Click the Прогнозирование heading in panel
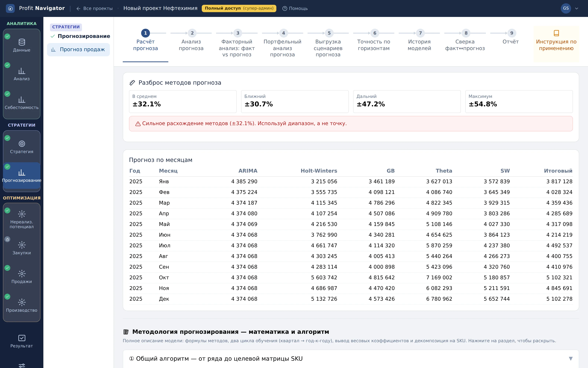Screen dimensions: 588x368 click(84, 36)
